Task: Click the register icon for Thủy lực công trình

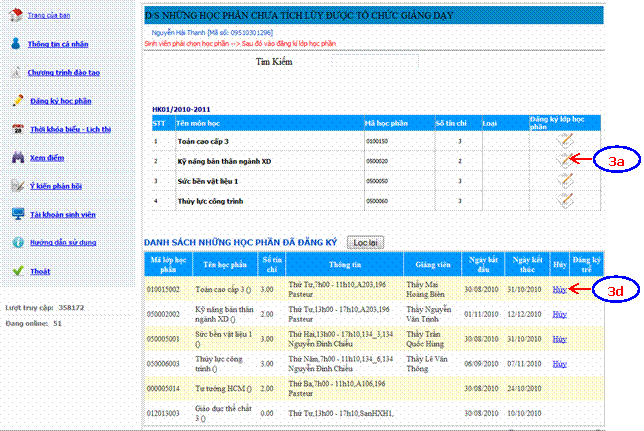Action: click(x=565, y=199)
